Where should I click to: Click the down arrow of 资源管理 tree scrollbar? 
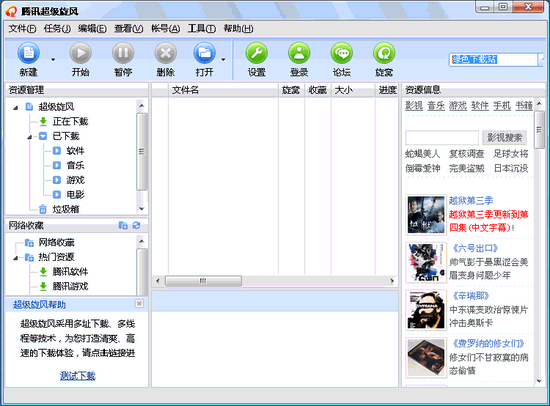[x=142, y=209]
